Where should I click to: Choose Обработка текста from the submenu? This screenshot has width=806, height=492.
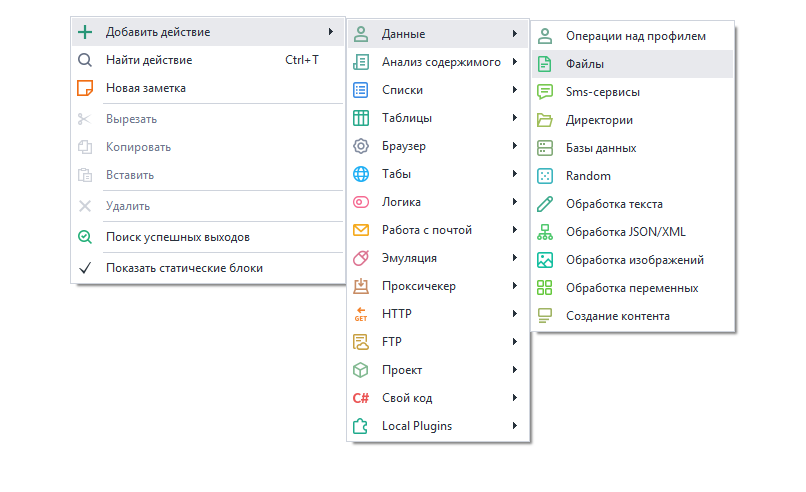coord(613,204)
